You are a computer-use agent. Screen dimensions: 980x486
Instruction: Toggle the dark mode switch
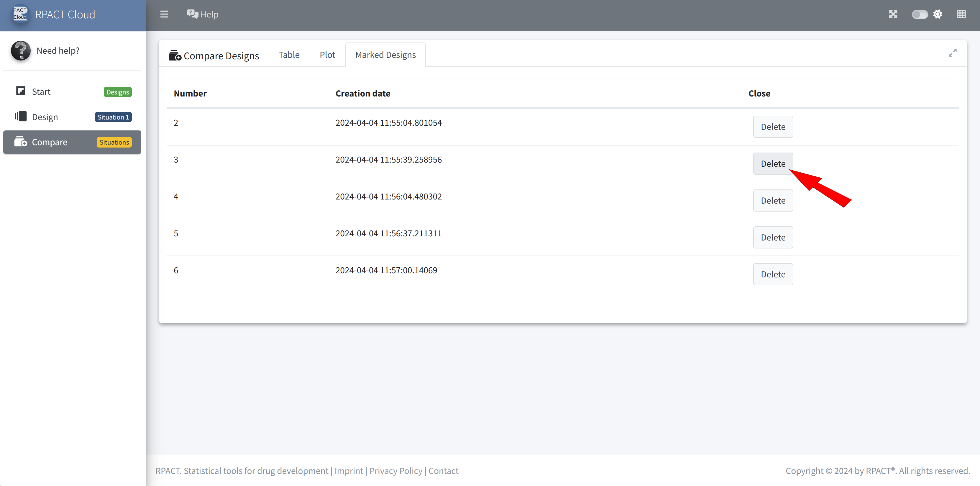(x=919, y=14)
